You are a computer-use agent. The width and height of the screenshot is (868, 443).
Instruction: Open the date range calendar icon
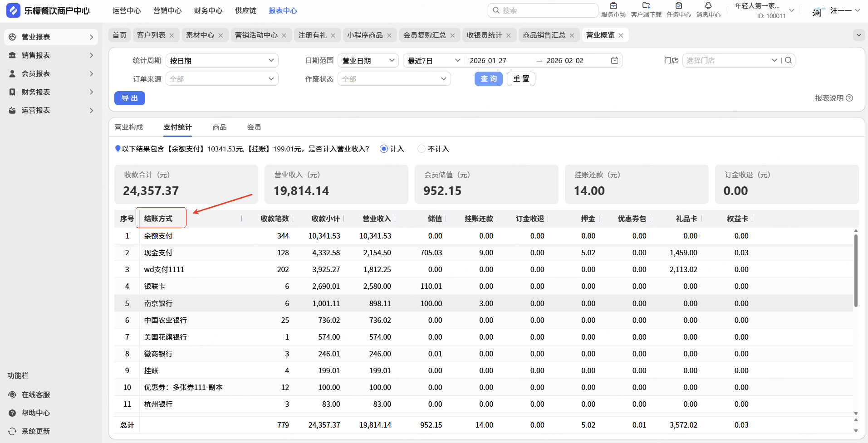pyautogui.click(x=614, y=60)
